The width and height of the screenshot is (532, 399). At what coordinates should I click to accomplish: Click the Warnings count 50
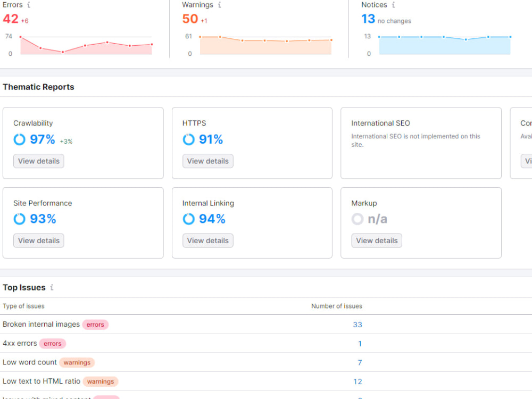point(190,19)
